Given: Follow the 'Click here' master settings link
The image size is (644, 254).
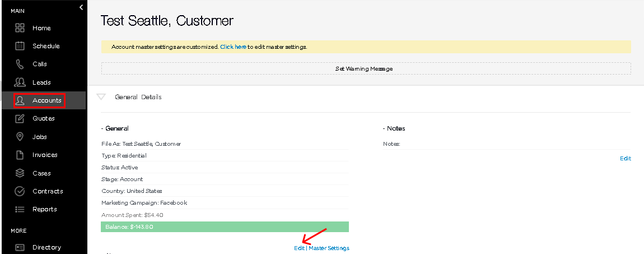Looking at the screenshot, I should point(233,47).
